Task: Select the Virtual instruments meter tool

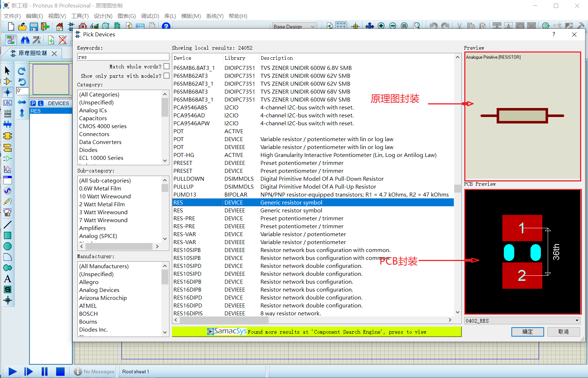Action: pyautogui.click(x=7, y=212)
